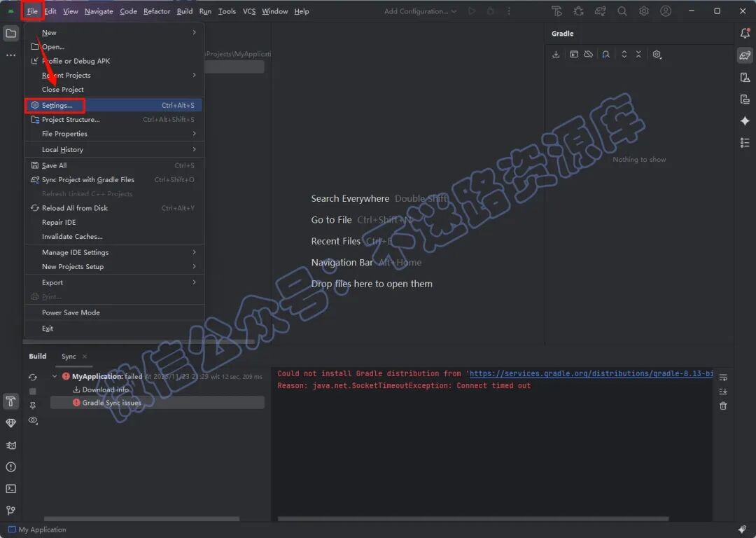The height and width of the screenshot is (538, 756).
Task: Click the Sync Again icon in Build panel
Action: tap(33, 377)
